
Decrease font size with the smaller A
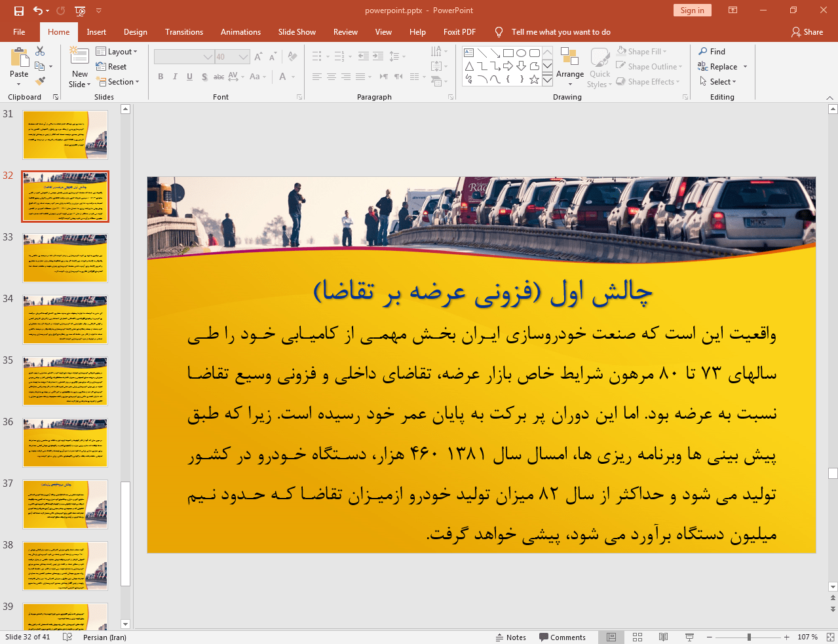click(273, 57)
